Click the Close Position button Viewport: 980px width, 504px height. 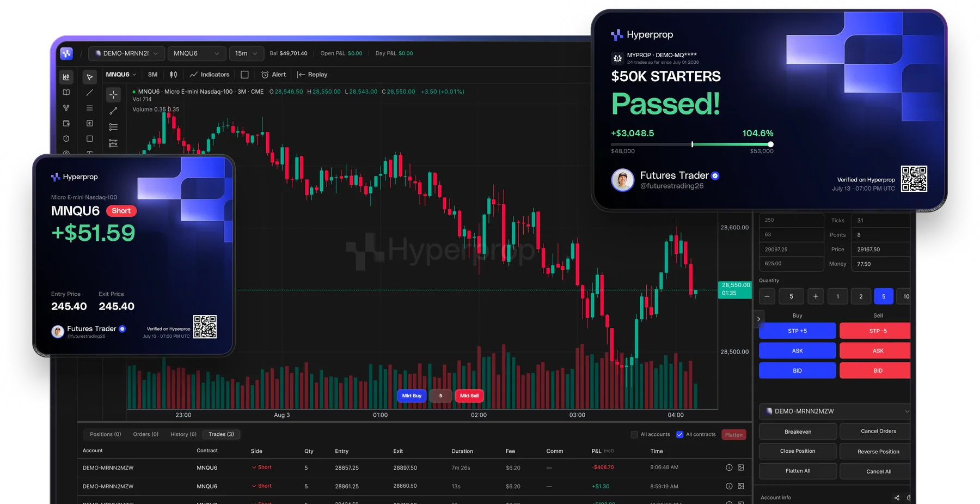coord(798,451)
